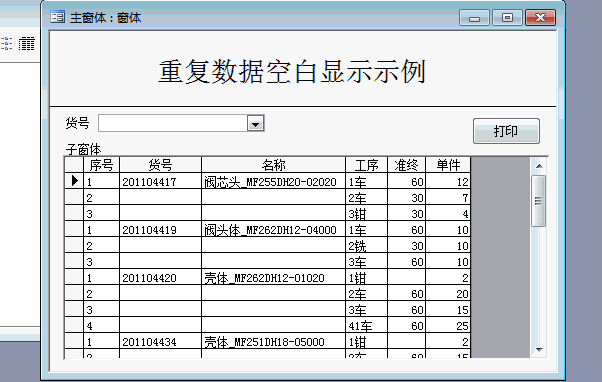Click the 准终 column header
This screenshot has height=382, width=602.
(407, 165)
